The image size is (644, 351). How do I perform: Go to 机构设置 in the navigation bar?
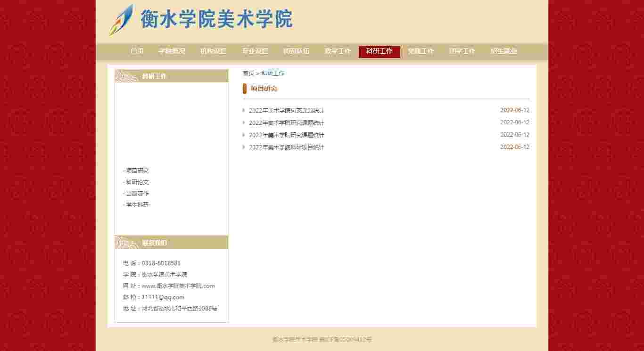(213, 51)
